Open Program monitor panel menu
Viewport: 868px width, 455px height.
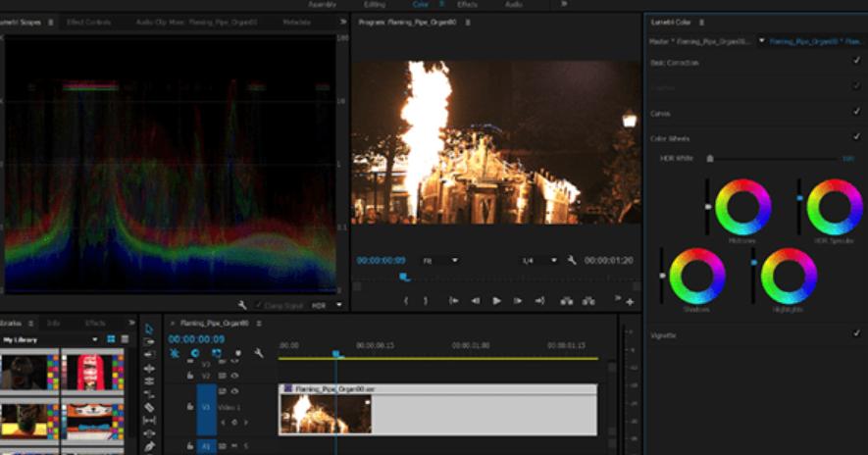pos(467,23)
